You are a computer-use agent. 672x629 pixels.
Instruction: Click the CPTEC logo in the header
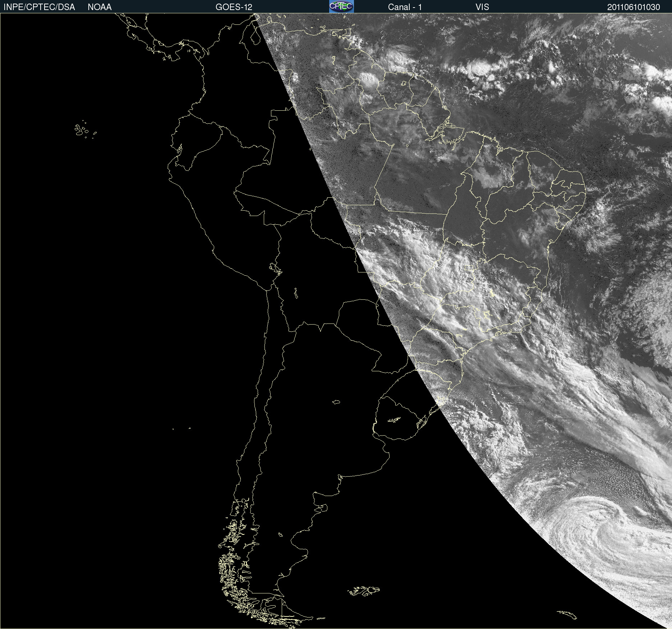[x=341, y=6]
